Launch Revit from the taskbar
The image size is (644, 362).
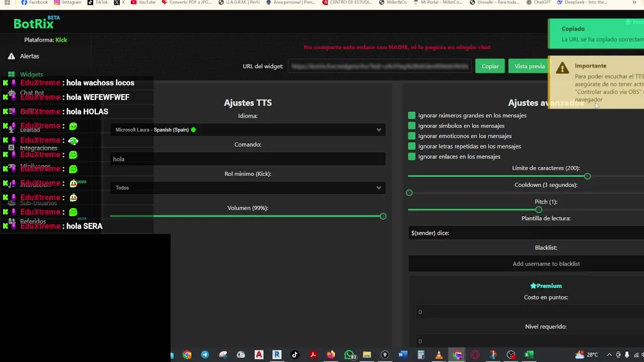[x=277, y=355]
